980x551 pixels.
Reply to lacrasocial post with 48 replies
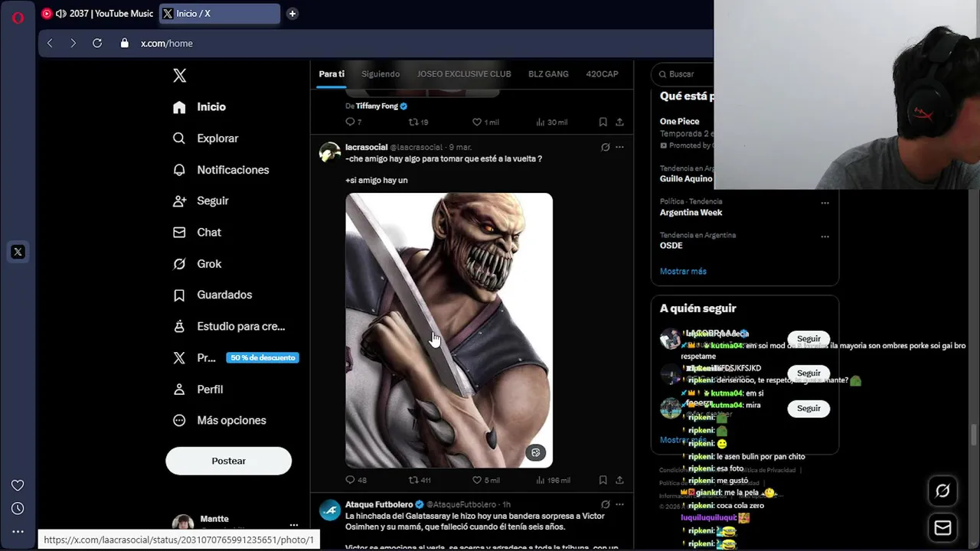point(356,480)
